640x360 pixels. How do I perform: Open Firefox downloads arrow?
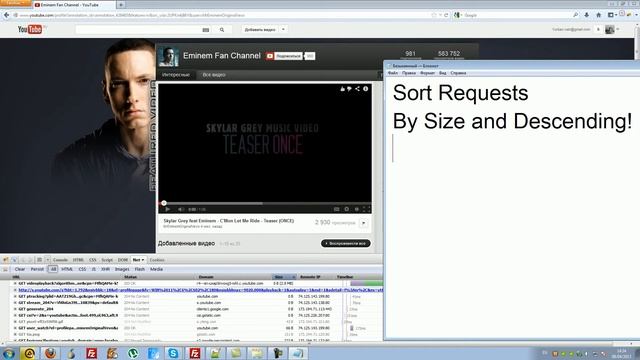point(587,15)
